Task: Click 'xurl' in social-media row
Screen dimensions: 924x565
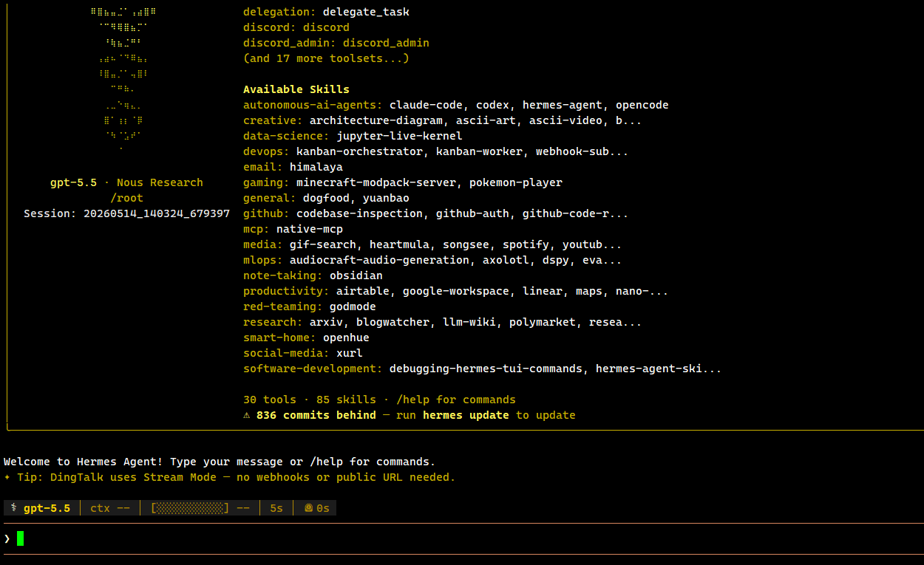Action: click(350, 353)
